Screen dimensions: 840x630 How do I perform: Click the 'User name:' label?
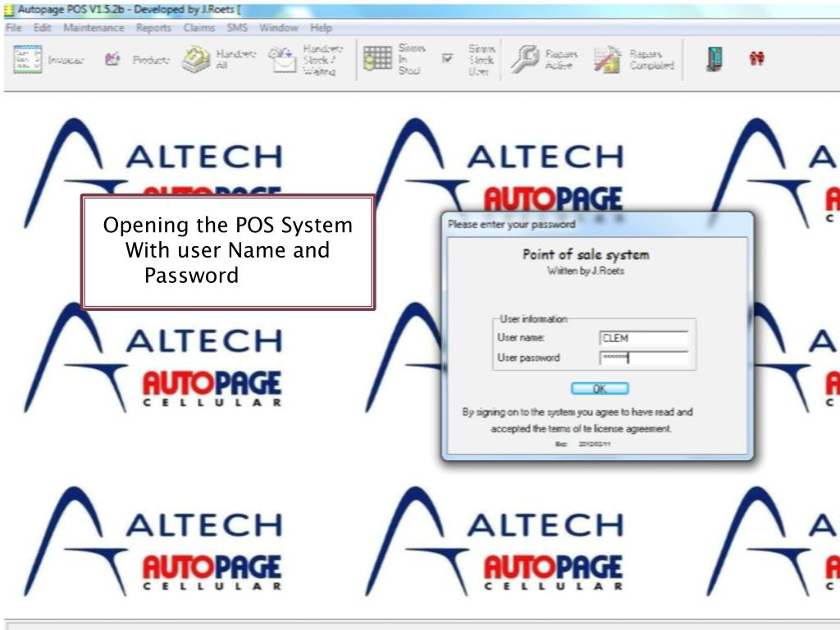click(521, 337)
